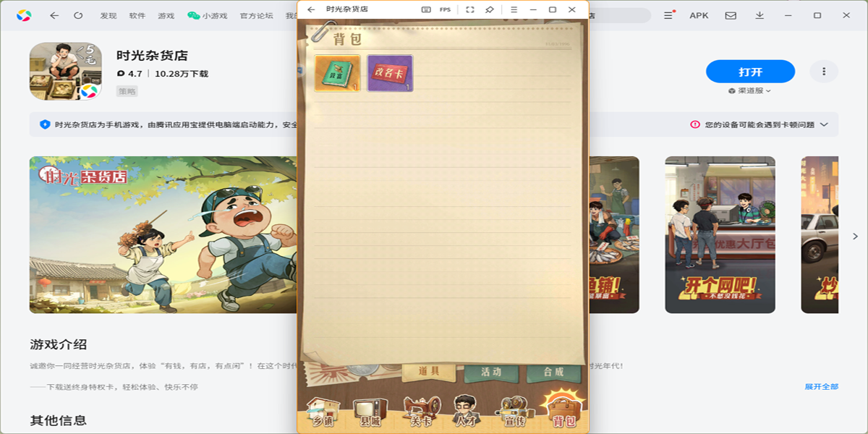Click the 应用宝 store logo

point(24,15)
